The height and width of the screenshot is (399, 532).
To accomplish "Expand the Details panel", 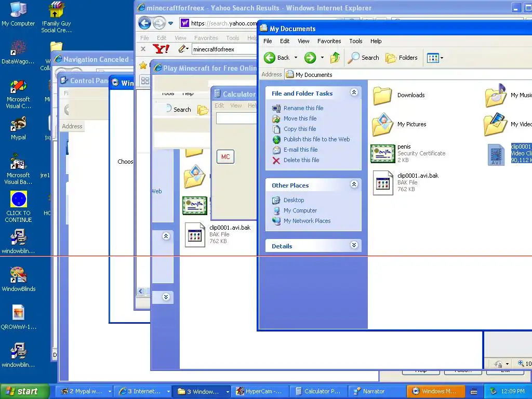I will 354,245.
